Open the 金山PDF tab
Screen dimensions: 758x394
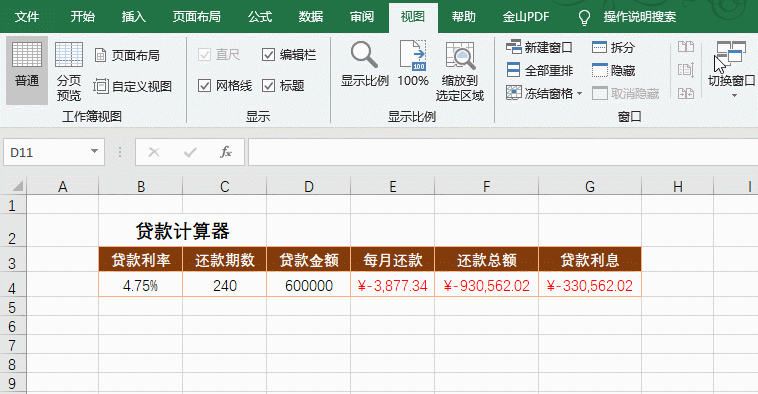(x=526, y=17)
